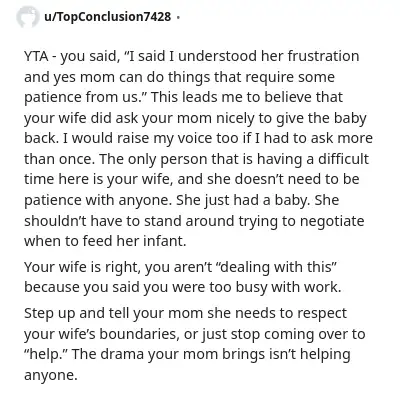Click the line 'shouldn't have to stand around trying'
This screenshot has height=410, width=400.
tap(194, 221)
